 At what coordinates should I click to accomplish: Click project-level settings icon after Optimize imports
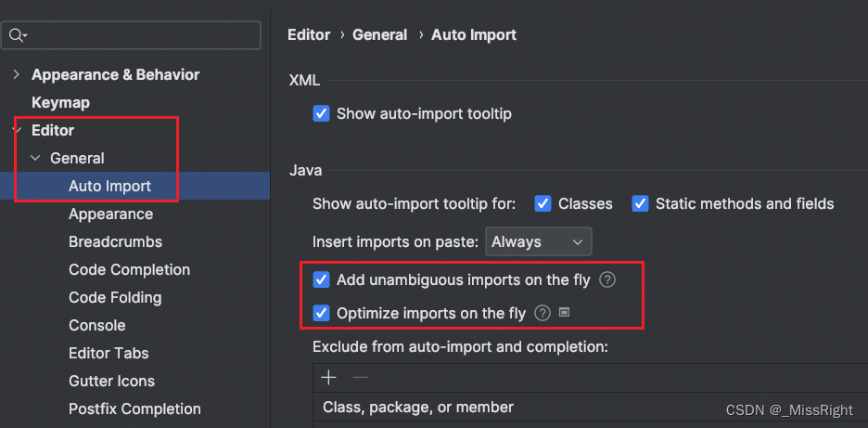click(564, 313)
